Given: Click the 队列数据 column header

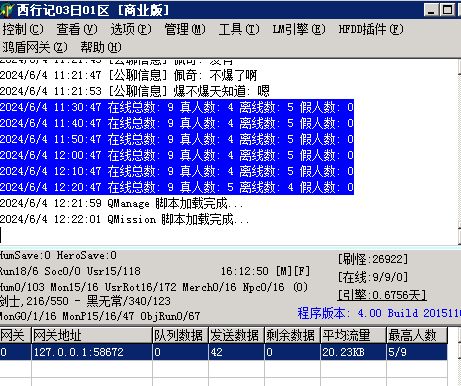Looking at the screenshot, I should (180, 335).
